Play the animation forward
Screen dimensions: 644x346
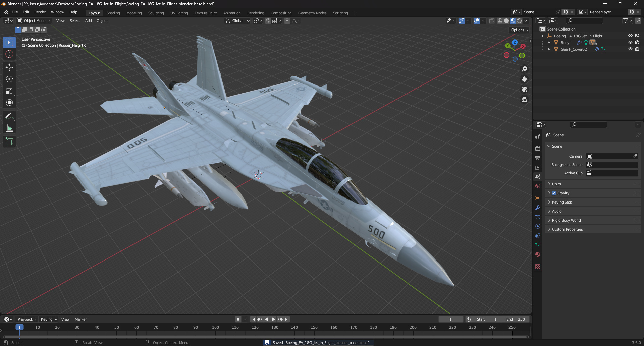pos(273,319)
